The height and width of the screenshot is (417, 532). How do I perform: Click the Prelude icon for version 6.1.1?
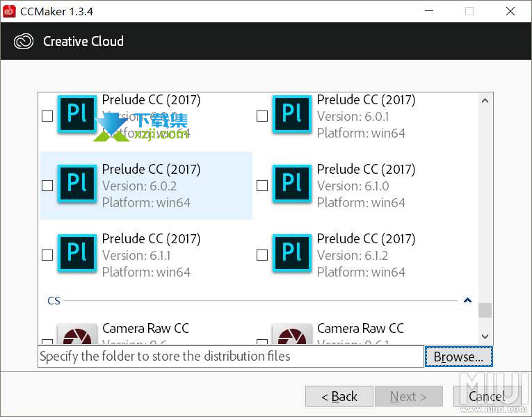(77, 253)
